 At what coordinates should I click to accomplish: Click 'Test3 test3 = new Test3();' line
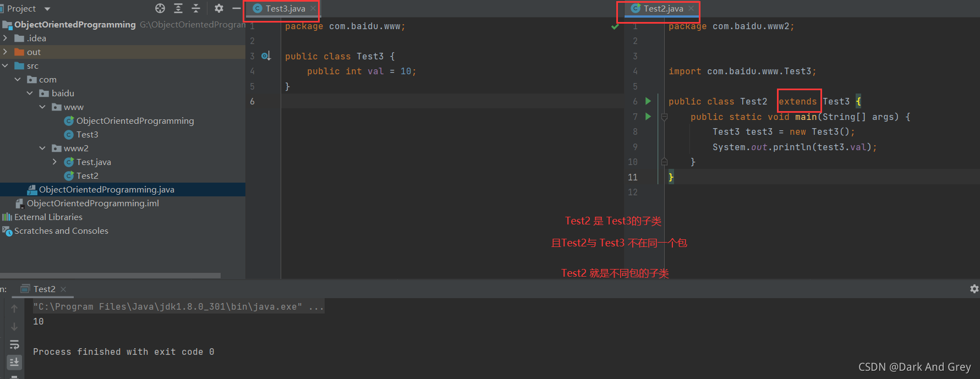[x=784, y=131]
